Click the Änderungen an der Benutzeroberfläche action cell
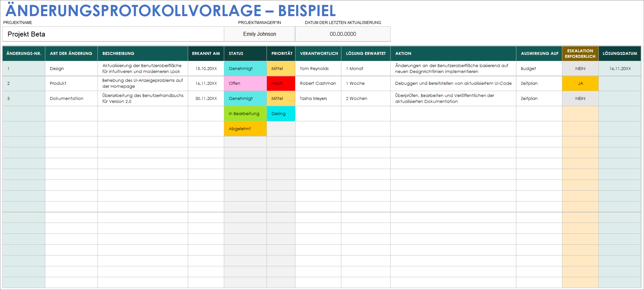The width and height of the screenshot is (644, 290). pos(453,69)
